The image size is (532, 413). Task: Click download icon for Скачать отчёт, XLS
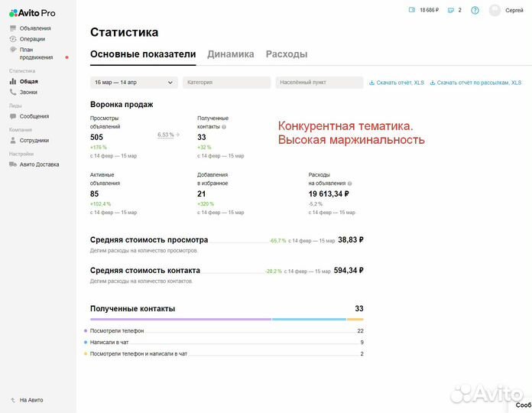pos(371,83)
